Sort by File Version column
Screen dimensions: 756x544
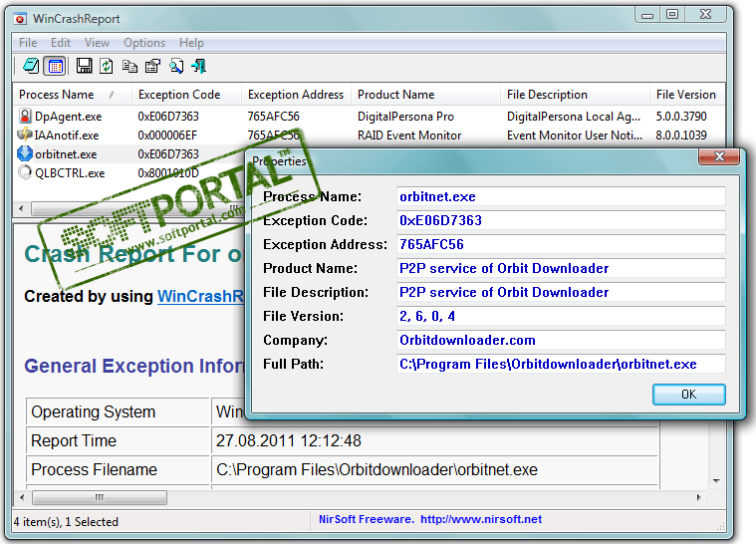(x=687, y=95)
